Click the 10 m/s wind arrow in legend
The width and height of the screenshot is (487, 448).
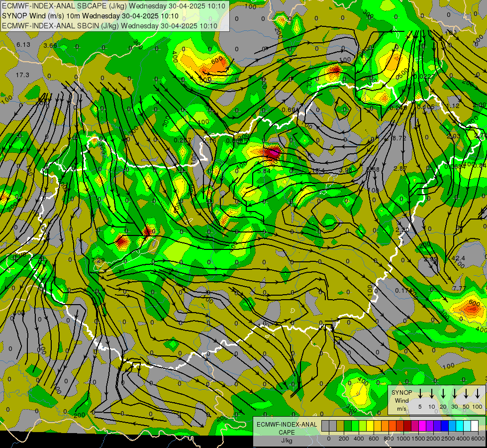(x=432, y=394)
